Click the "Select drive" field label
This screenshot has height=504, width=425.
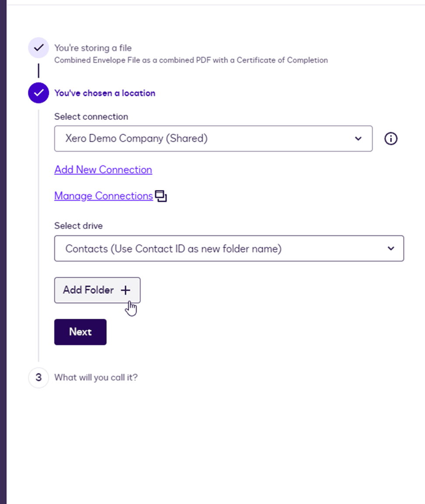79,226
